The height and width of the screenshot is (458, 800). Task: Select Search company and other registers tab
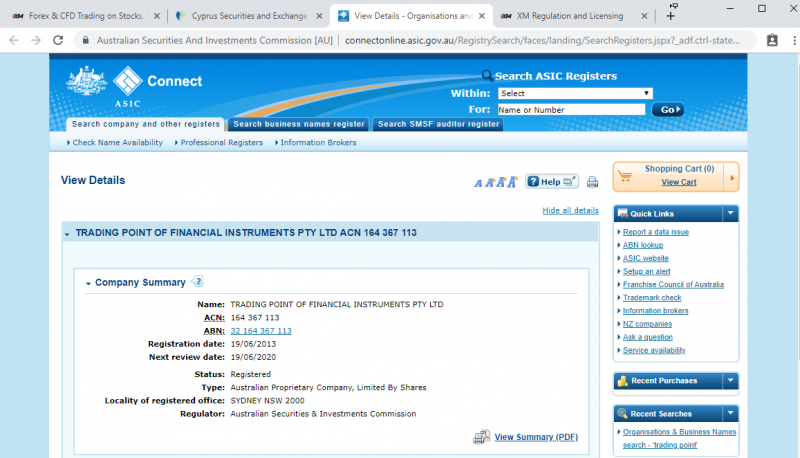[x=145, y=124]
